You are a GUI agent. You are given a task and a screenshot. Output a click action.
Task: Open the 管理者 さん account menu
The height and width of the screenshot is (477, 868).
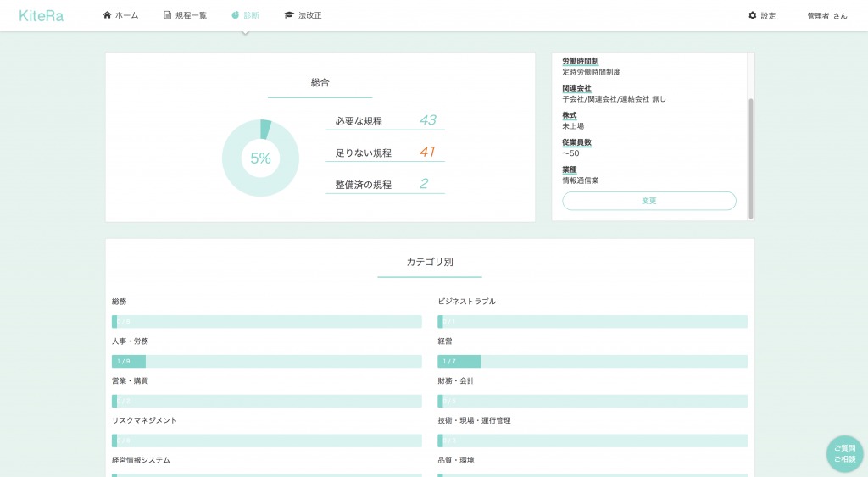click(x=827, y=16)
